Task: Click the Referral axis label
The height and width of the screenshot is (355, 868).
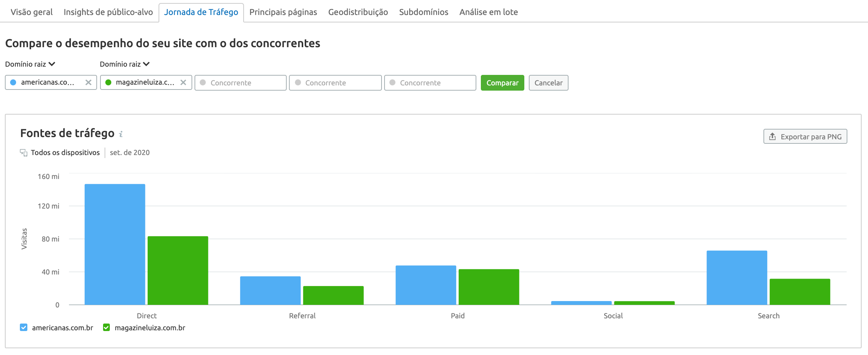Action: click(x=302, y=316)
